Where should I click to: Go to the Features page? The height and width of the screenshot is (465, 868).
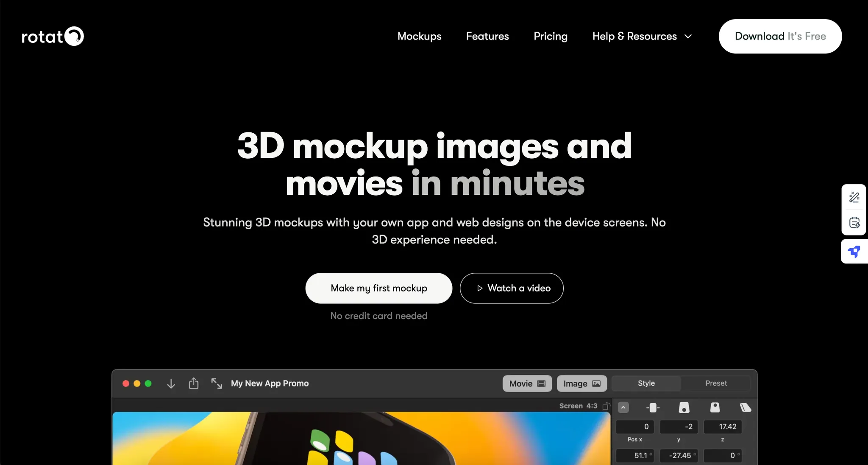tap(487, 36)
